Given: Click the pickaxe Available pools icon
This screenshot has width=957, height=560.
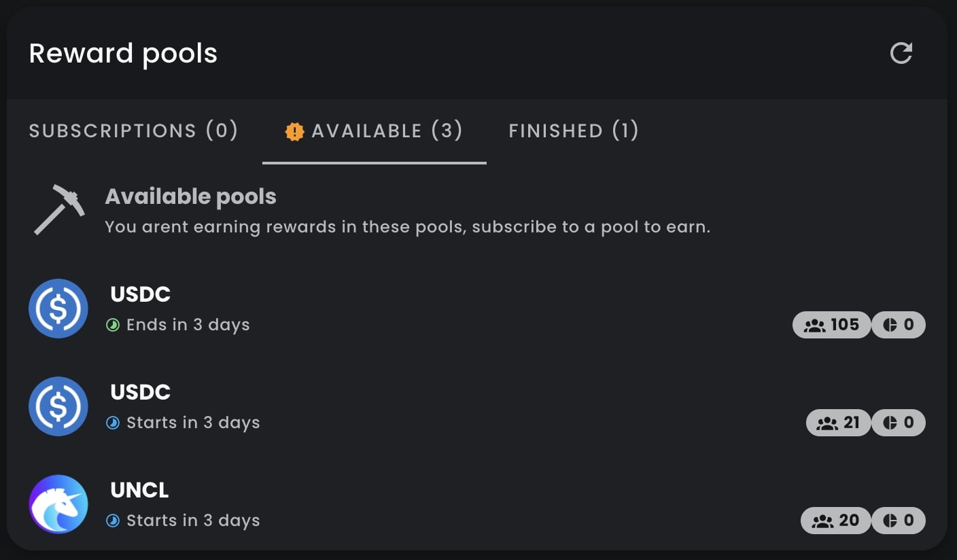Looking at the screenshot, I should click(x=59, y=209).
